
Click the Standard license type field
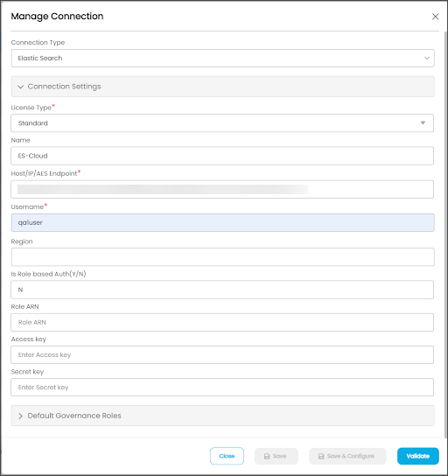222,123
